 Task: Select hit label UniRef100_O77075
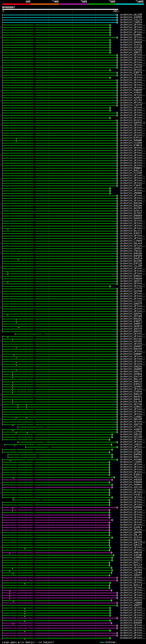(x=131, y=289)
